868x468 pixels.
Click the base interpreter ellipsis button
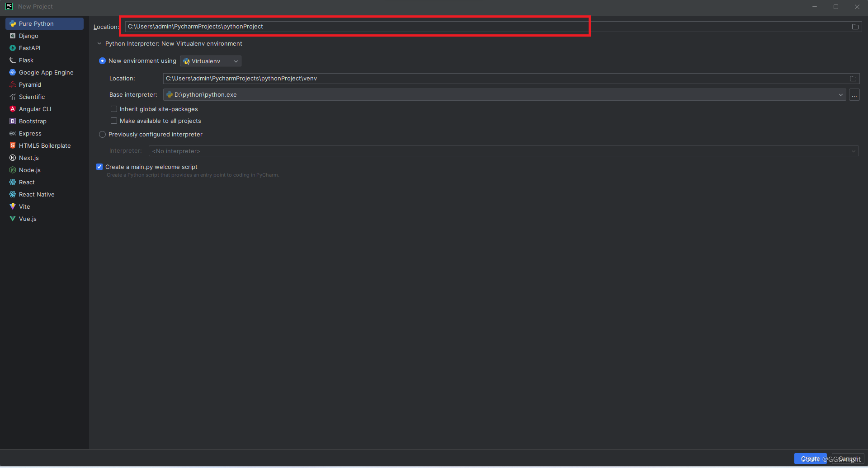(x=854, y=95)
